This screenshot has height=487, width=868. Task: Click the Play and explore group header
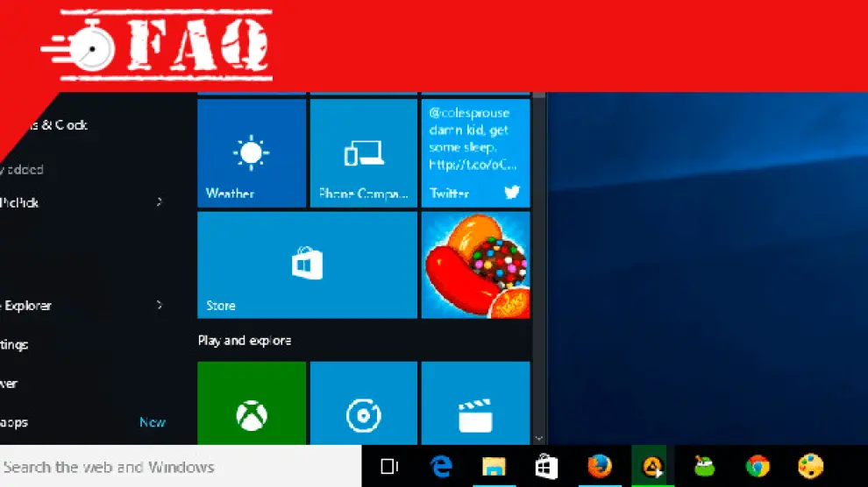pos(245,341)
